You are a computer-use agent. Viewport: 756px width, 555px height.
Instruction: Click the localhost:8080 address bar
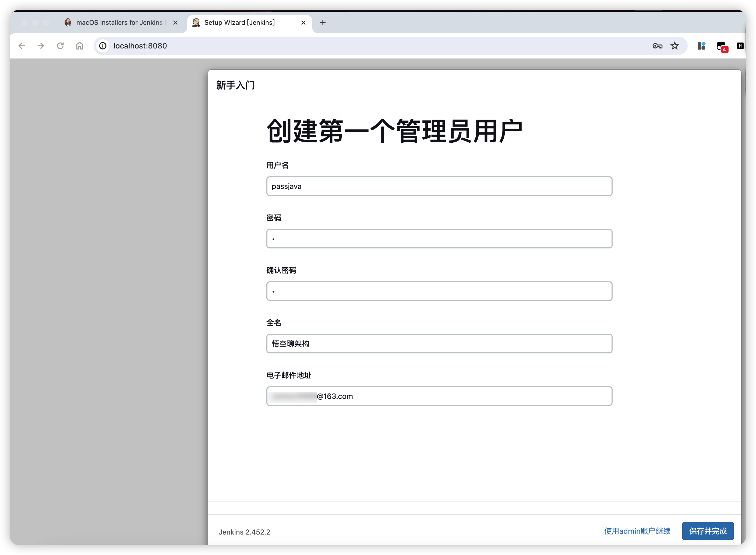click(x=369, y=46)
